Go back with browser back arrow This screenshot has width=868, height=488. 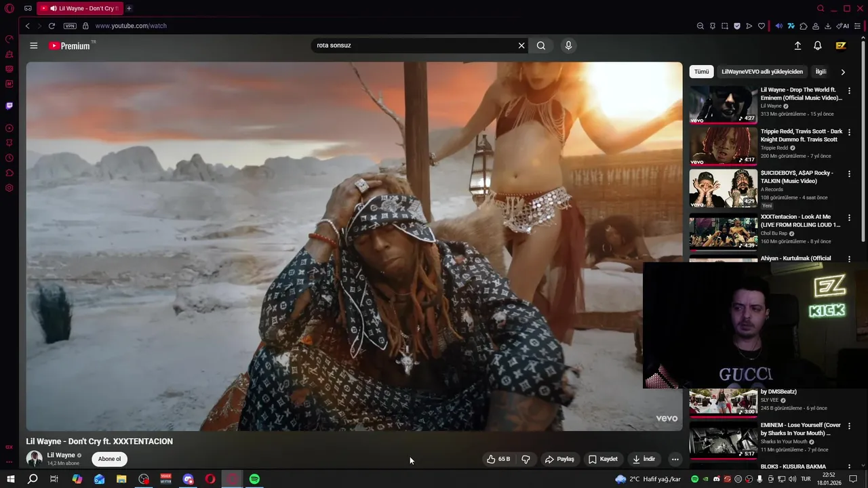coord(27,26)
